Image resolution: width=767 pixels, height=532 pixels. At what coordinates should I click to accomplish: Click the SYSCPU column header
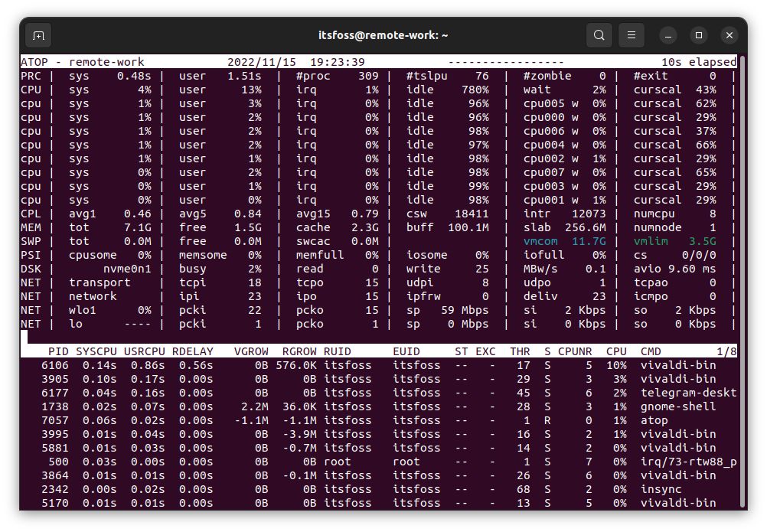(x=96, y=351)
